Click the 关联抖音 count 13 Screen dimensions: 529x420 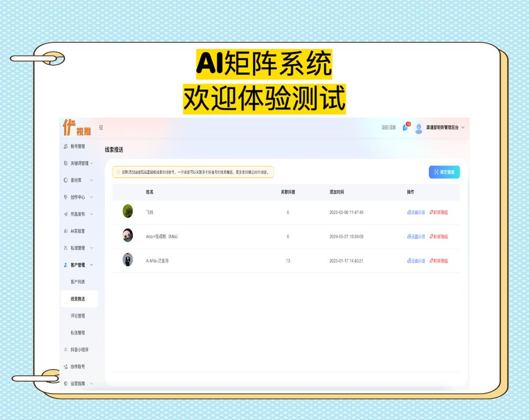288,260
